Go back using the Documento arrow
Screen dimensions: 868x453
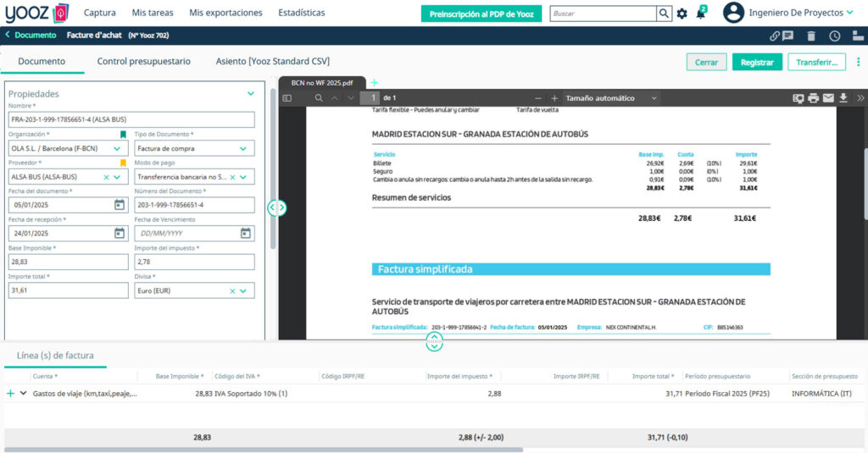[8, 35]
